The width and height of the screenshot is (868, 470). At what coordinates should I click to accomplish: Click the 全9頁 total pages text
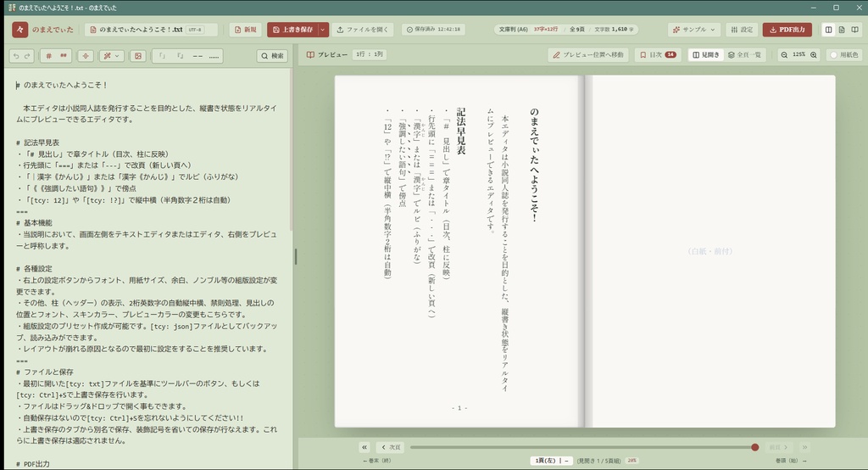(x=576, y=30)
